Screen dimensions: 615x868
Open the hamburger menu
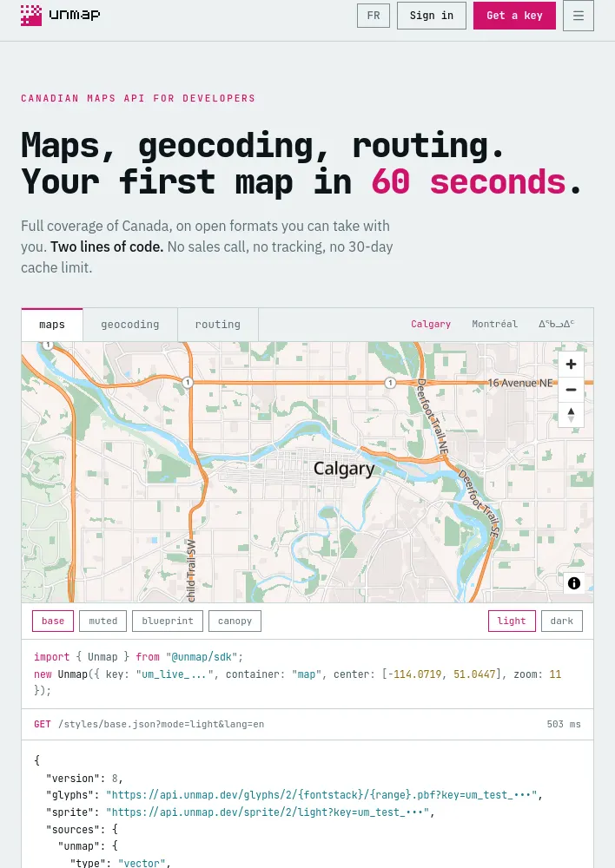click(x=579, y=16)
